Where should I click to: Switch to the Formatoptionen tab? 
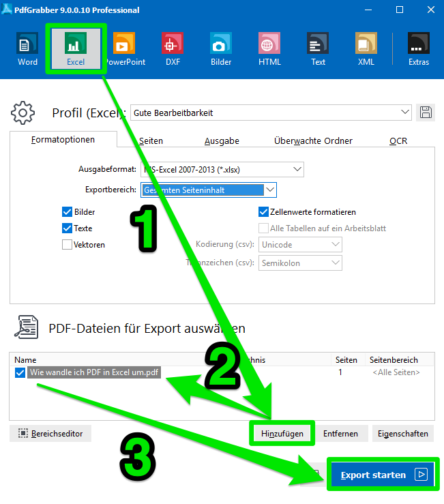tap(63, 140)
